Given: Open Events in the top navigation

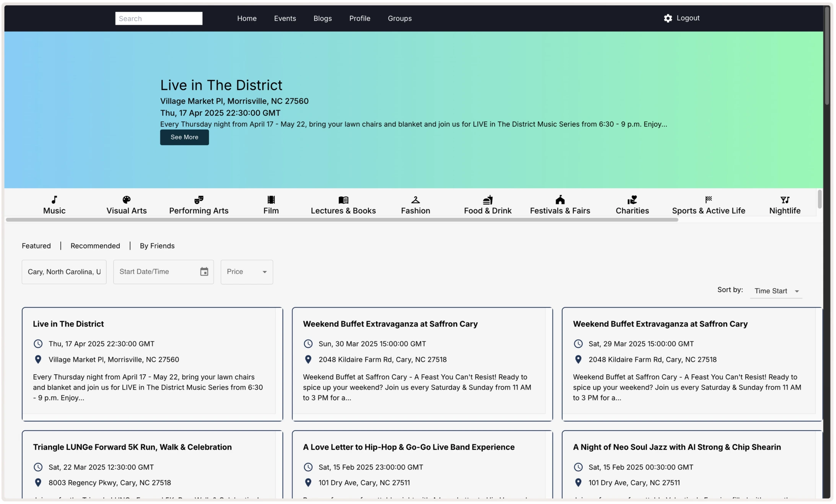Looking at the screenshot, I should point(285,18).
